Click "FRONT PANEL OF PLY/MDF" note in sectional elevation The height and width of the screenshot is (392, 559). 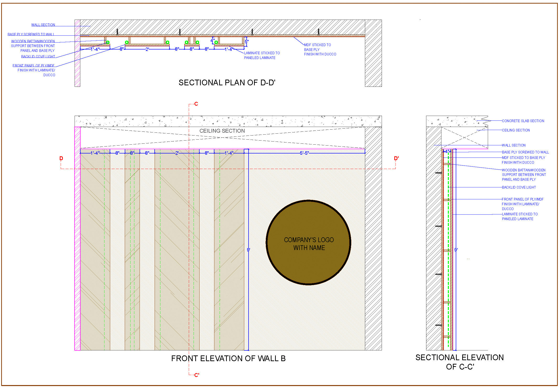[x=522, y=204]
